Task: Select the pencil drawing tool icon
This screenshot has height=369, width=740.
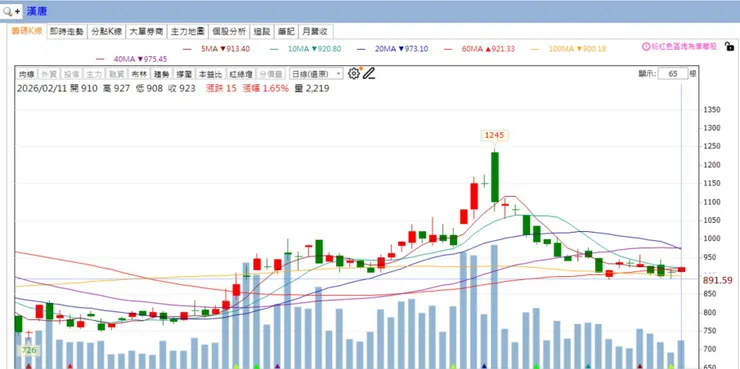Action: (369, 74)
